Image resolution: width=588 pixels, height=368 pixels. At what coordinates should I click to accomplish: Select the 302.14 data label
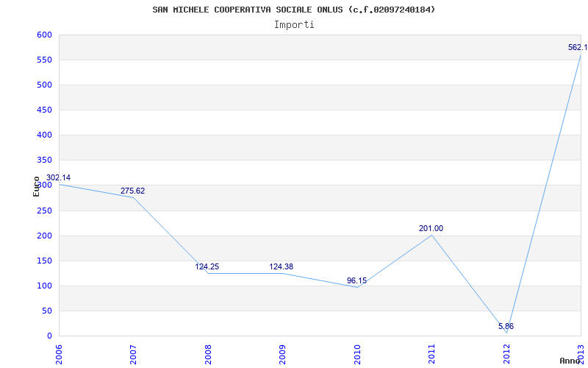58,177
